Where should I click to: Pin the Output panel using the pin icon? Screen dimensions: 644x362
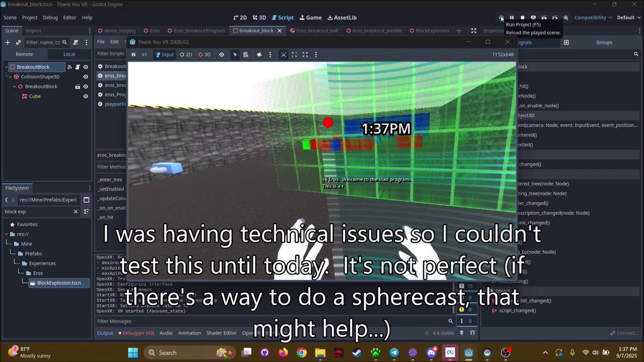462,333
